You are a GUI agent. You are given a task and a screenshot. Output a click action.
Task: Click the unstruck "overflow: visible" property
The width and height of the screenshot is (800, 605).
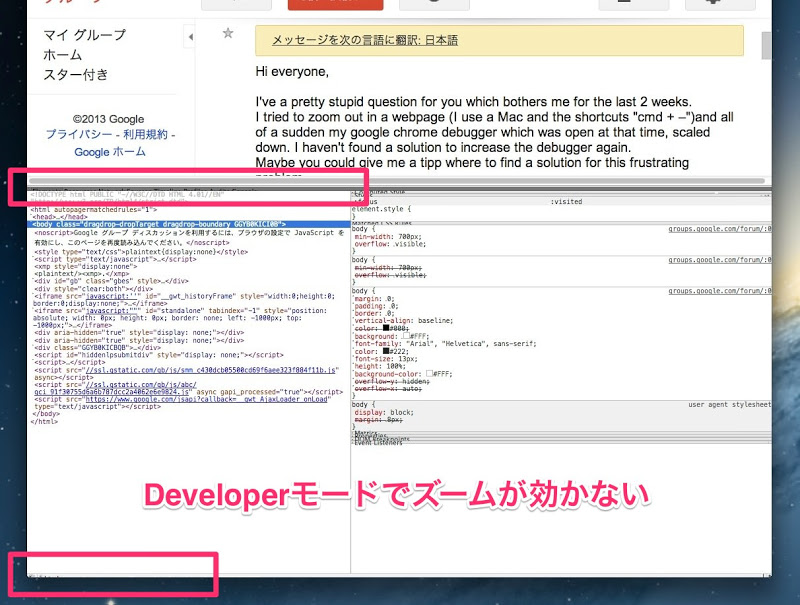point(390,244)
